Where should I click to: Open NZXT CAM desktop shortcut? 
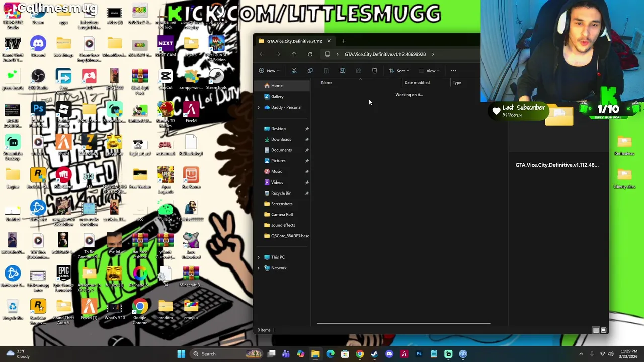pyautogui.click(x=166, y=46)
